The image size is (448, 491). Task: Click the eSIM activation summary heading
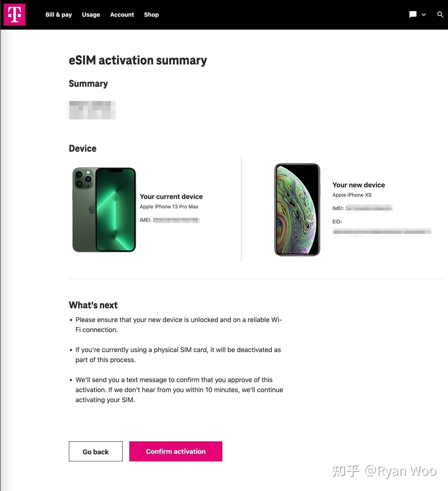138,60
